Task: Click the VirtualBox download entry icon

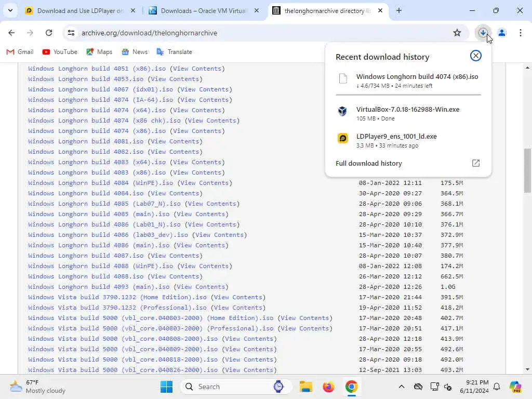Action: (343, 111)
